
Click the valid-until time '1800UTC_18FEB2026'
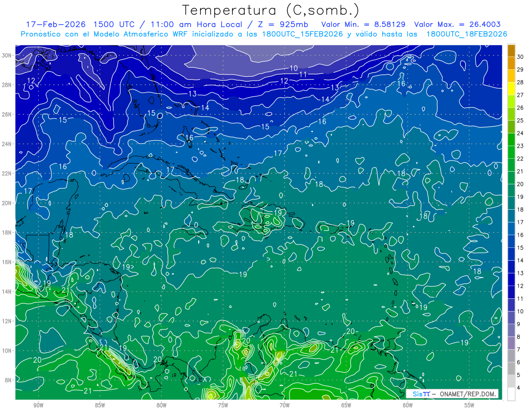pyautogui.click(x=466, y=34)
